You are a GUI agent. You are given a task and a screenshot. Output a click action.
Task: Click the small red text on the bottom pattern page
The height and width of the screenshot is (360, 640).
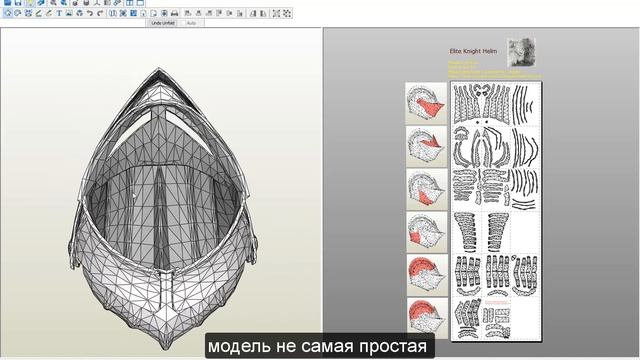point(497,303)
